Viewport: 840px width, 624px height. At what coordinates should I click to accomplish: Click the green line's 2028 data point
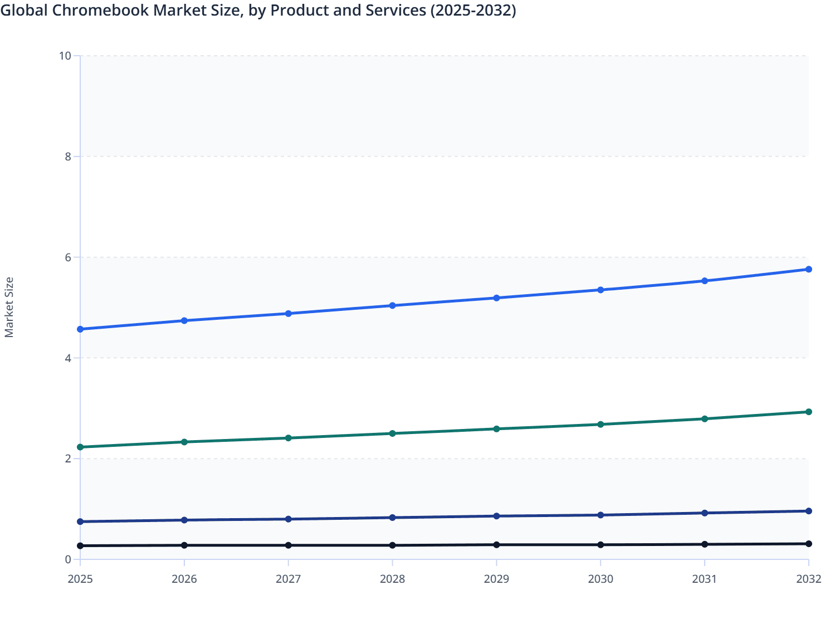coord(392,433)
